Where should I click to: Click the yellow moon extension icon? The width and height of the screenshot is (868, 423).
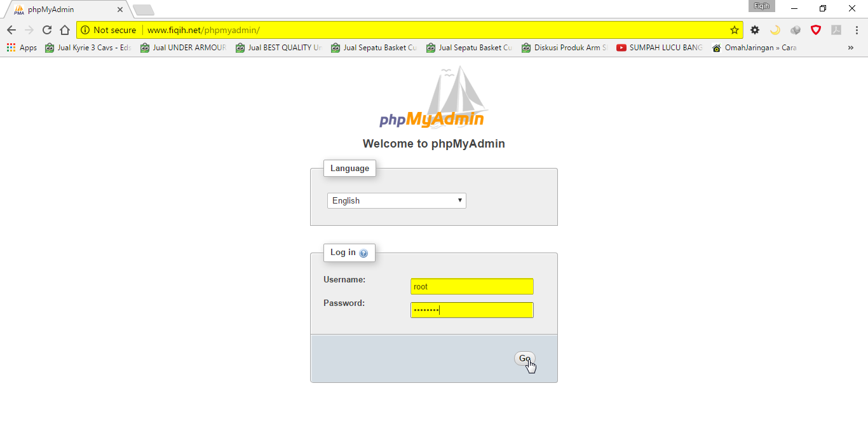(x=775, y=30)
